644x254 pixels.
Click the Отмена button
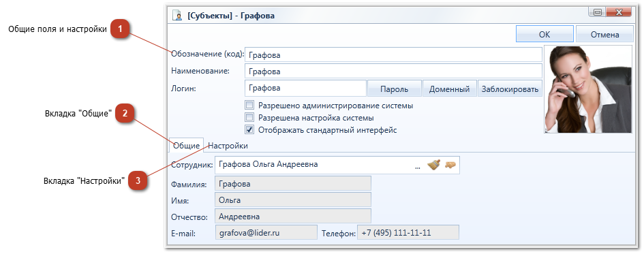pos(604,34)
